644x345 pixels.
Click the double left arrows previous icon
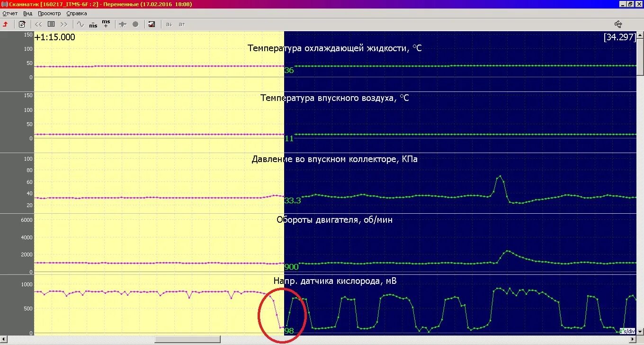pyautogui.click(x=39, y=24)
